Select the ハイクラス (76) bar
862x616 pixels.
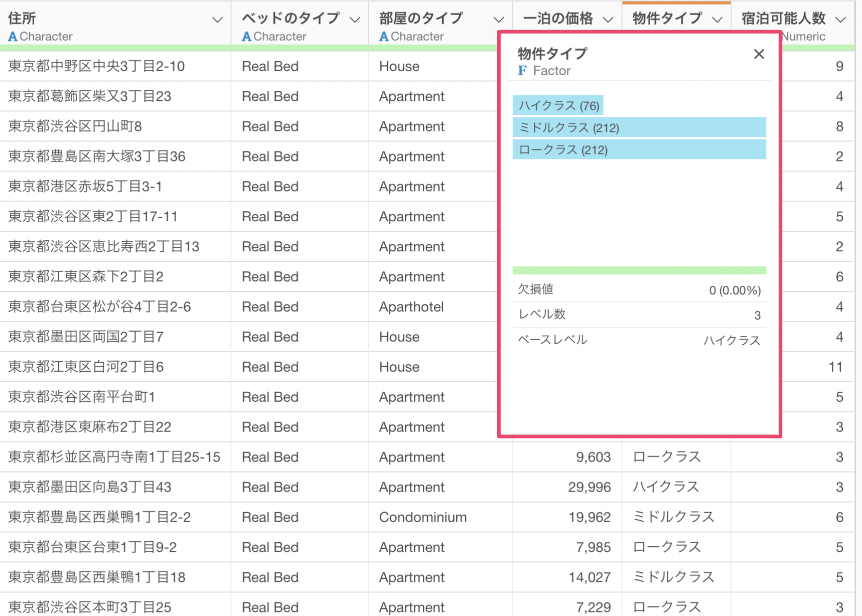coord(558,106)
